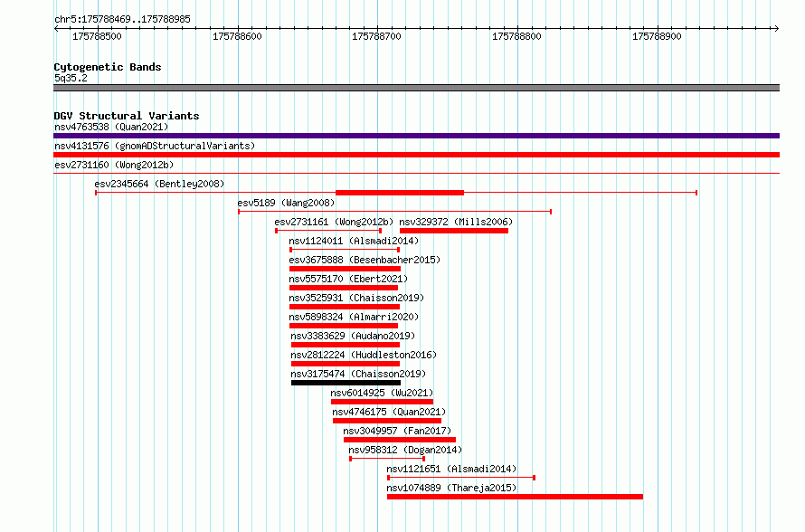This screenshot has height=532, width=805.
Task: Open nsv1074889 (Thareja2015) label
Action: click(x=451, y=488)
